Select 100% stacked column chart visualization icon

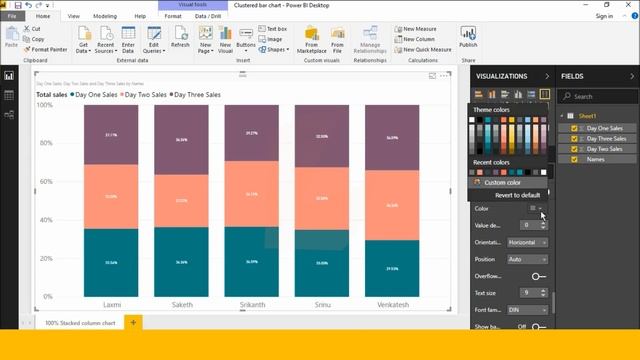tap(544, 94)
